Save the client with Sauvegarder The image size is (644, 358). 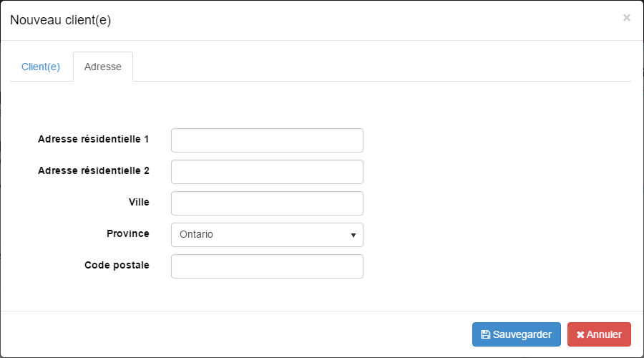tap(516, 334)
